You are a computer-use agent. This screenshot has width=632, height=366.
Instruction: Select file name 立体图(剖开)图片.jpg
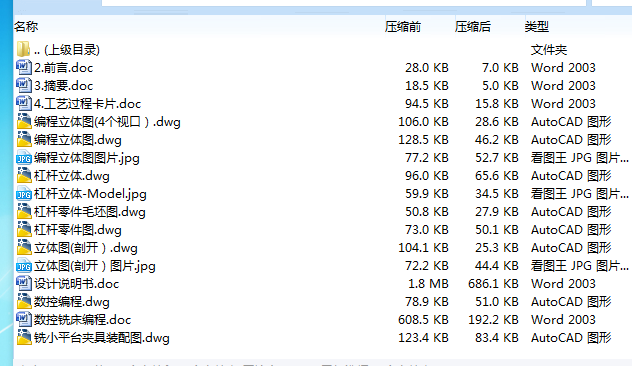tap(95, 266)
